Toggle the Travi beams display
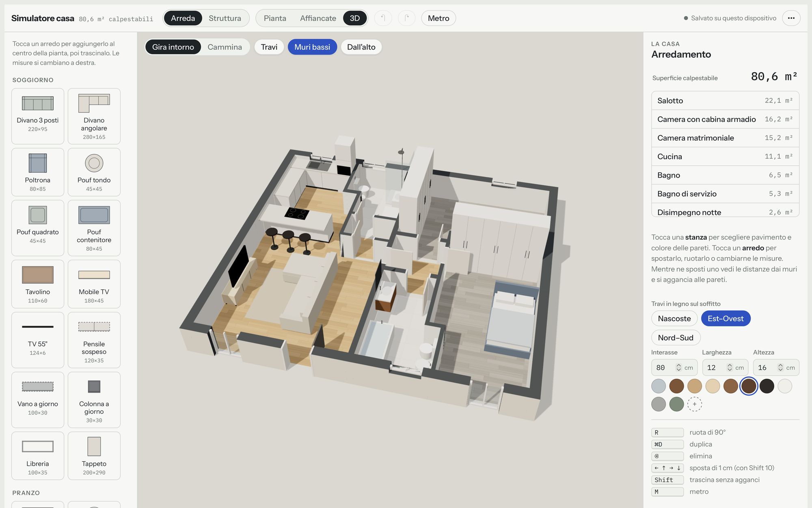 269,47
